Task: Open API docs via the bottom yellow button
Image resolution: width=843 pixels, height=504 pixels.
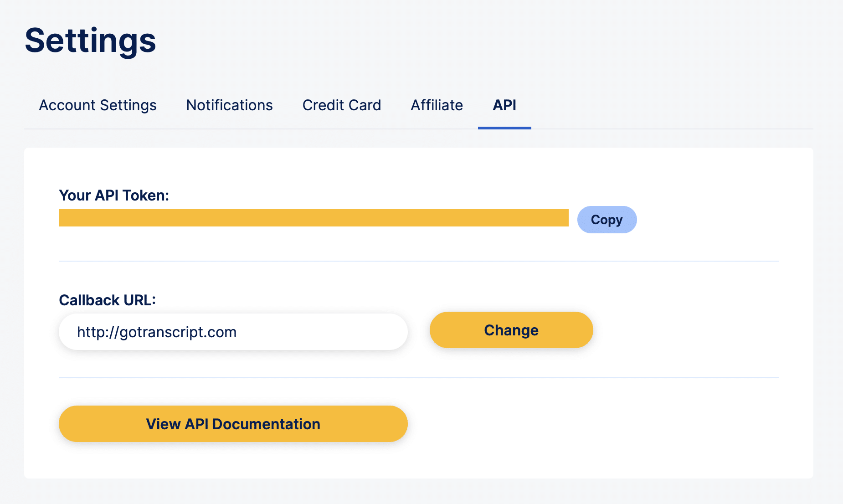Action: pos(232,424)
